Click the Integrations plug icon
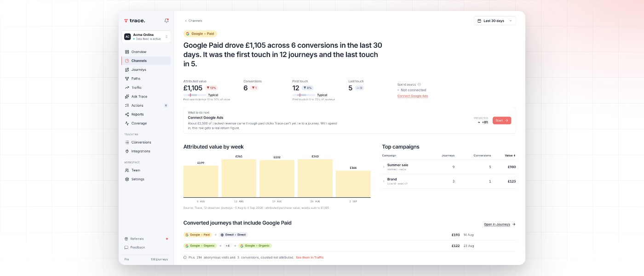This screenshot has height=276, width=644. pyautogui.click(x=127, y=151)
